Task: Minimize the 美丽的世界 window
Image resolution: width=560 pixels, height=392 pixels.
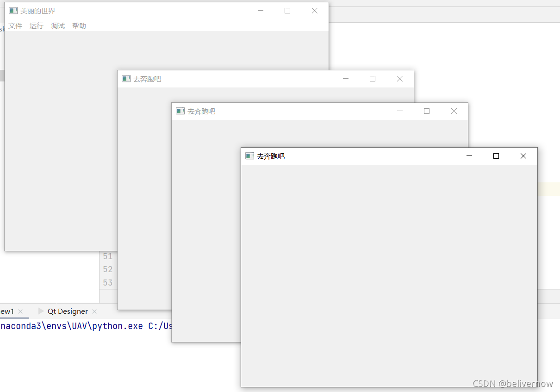Action: point(261,11)
